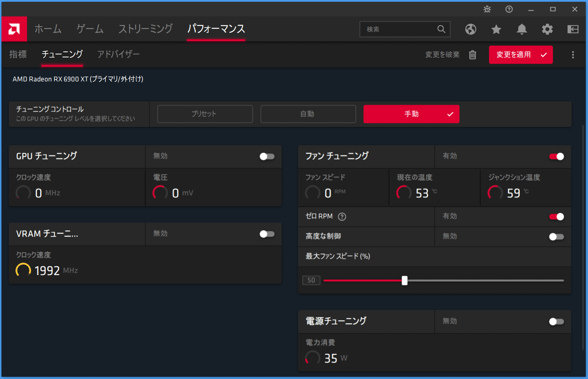This screenshot has height=379, width=588.
Task: Open the notifications bell
Action: click(x=522, y=29)
